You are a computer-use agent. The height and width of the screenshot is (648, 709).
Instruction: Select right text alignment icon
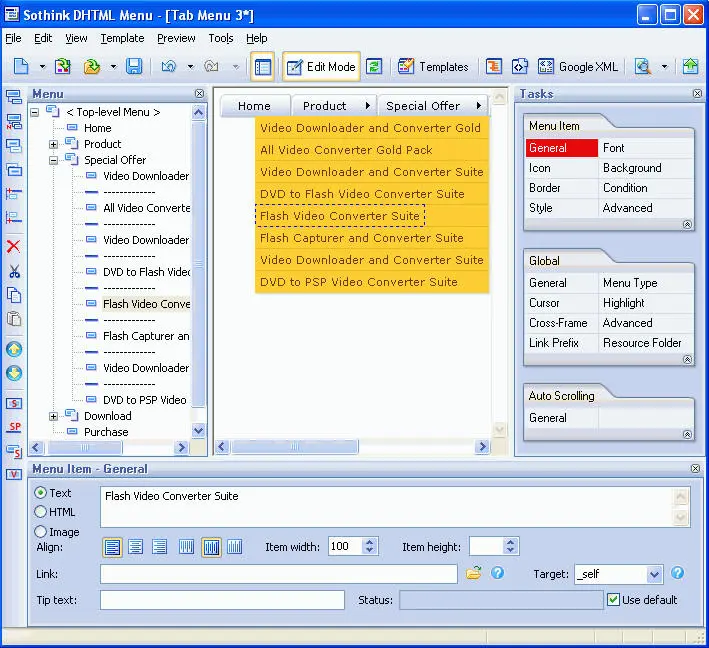pyautogui.click(x=159, y=547)
